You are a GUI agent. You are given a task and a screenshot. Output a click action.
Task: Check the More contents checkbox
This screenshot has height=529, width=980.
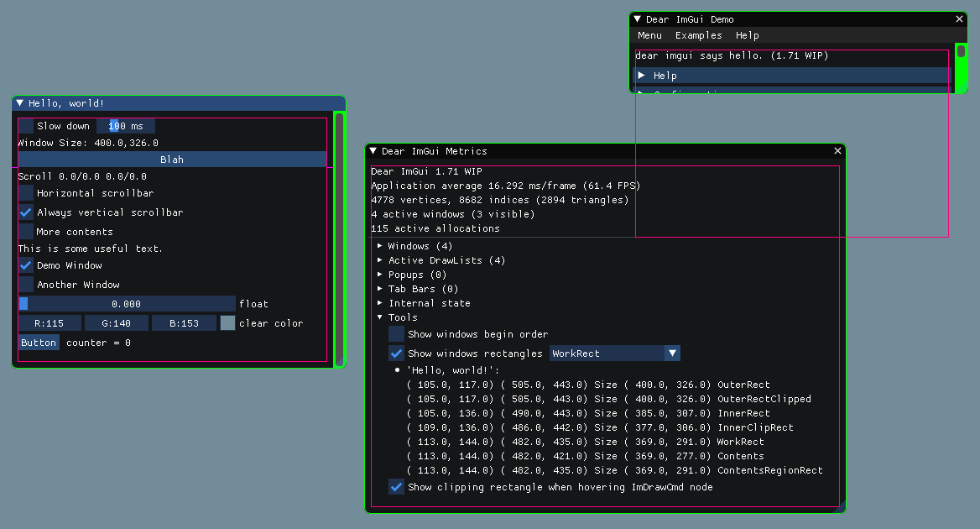click(25, 231)
